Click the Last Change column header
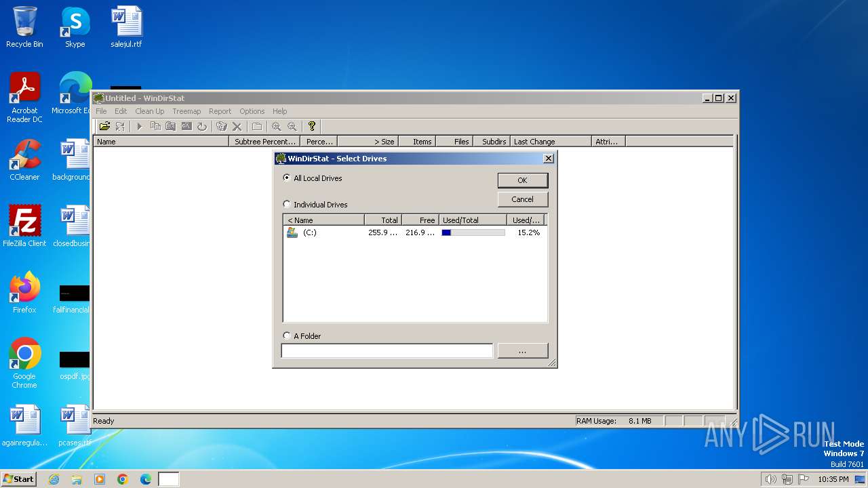Viewport: 868px width, 488px height. coord(550,142)
